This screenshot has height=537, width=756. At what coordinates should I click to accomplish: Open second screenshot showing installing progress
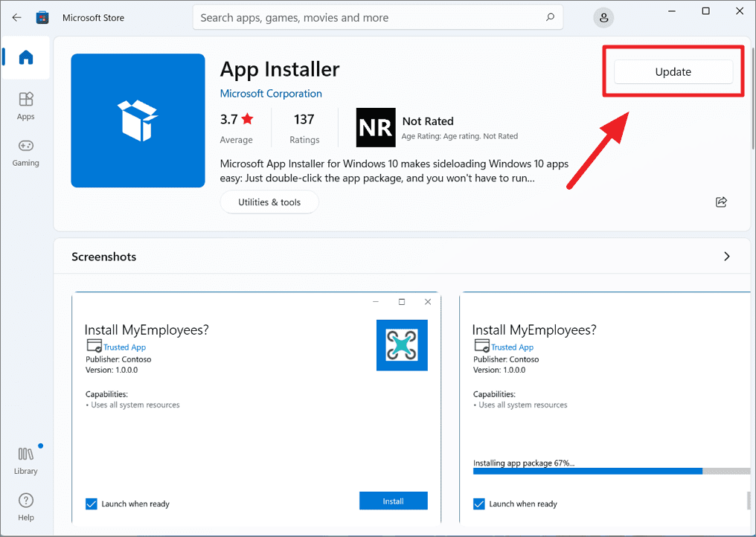point(605,408)
